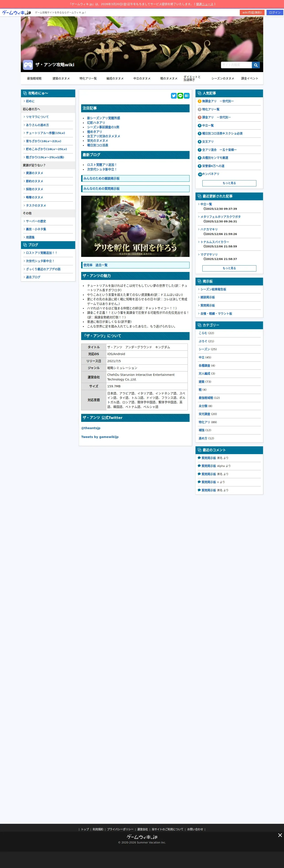Open recently updated ハナカマキリ article
Screen dimensions: 284x868
coord(209,229)
